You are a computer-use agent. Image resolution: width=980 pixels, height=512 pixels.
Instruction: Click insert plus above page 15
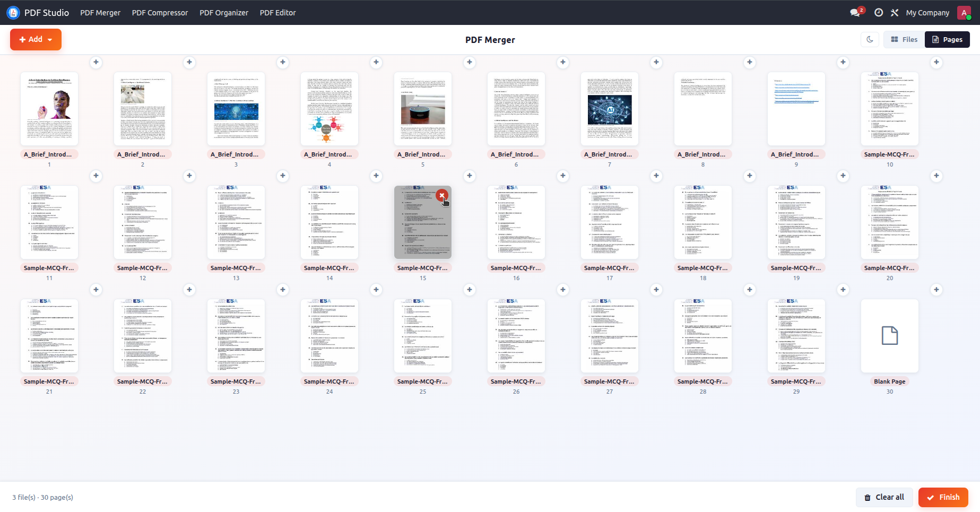coord(470,176)
